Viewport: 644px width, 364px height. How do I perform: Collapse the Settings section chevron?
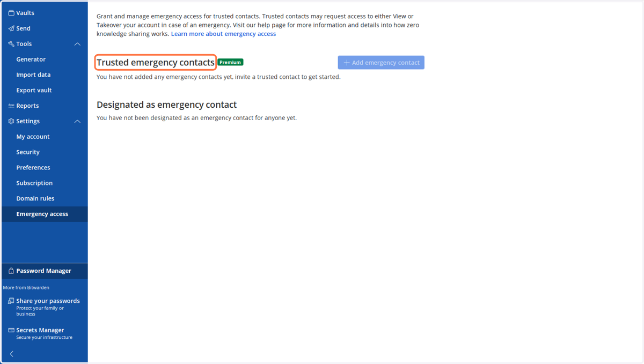77,121
